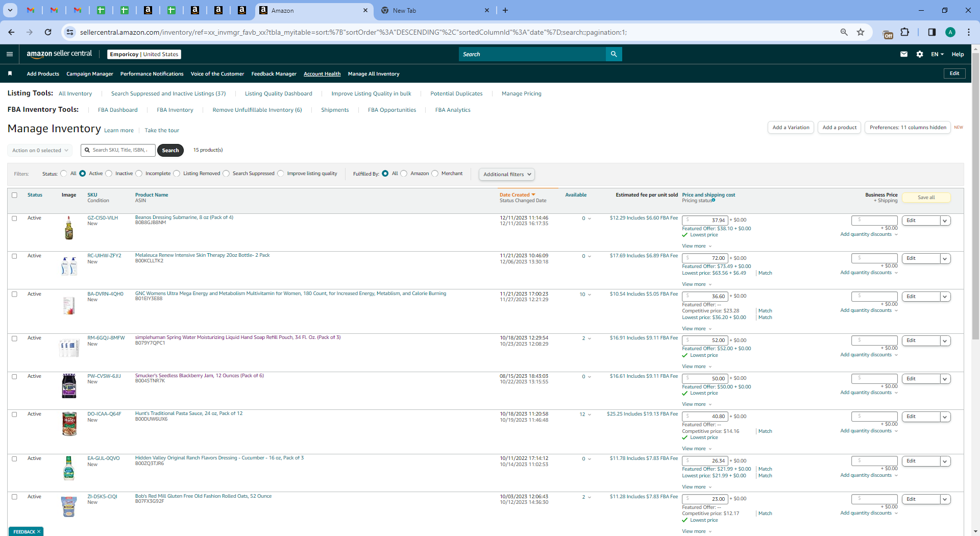The width and height of the screenshot is (980, 536).
Task: Click the bookmark icon in favorites bar
Action: [10, 74]
